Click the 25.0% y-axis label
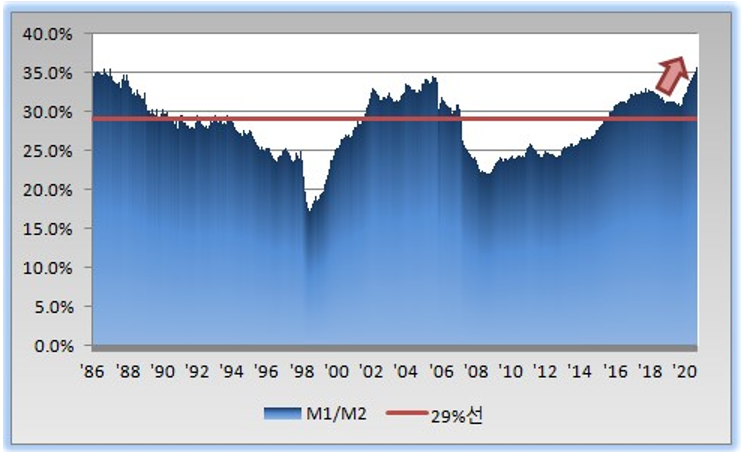The width and height of the screenshot is (741, 452). click(48, 151)
